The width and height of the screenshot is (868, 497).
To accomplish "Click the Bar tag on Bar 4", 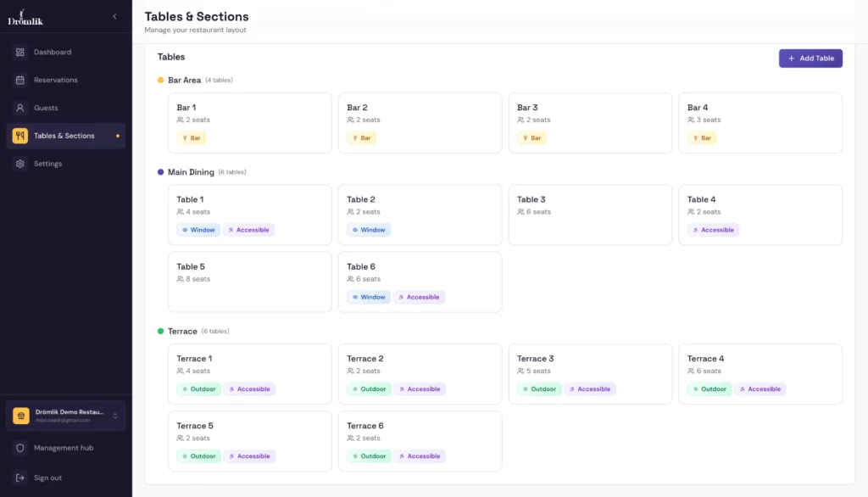I will [x=702, y=138].
